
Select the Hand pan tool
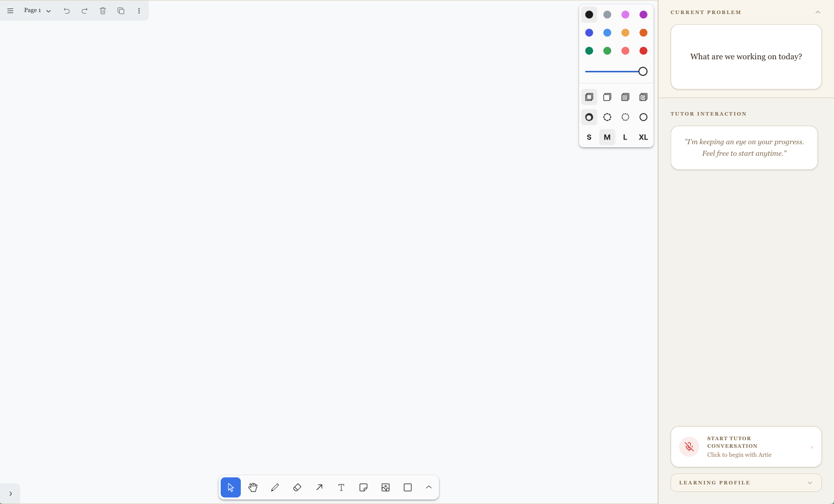click(x=253, y=487)
